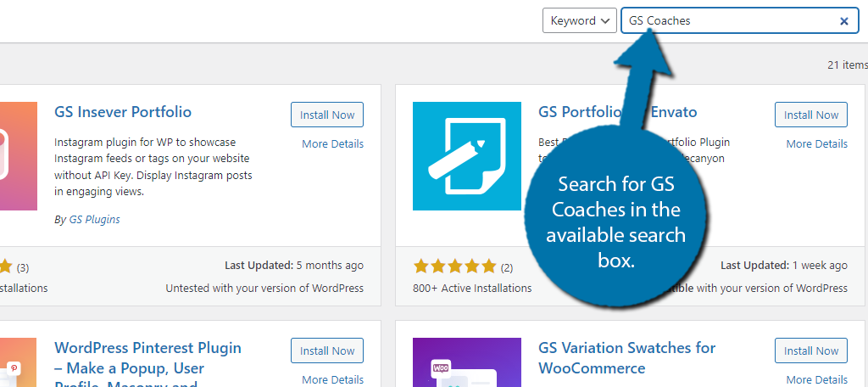
Task: Open More Details for GS Portfolio Envato
Action: coord(816,143)
